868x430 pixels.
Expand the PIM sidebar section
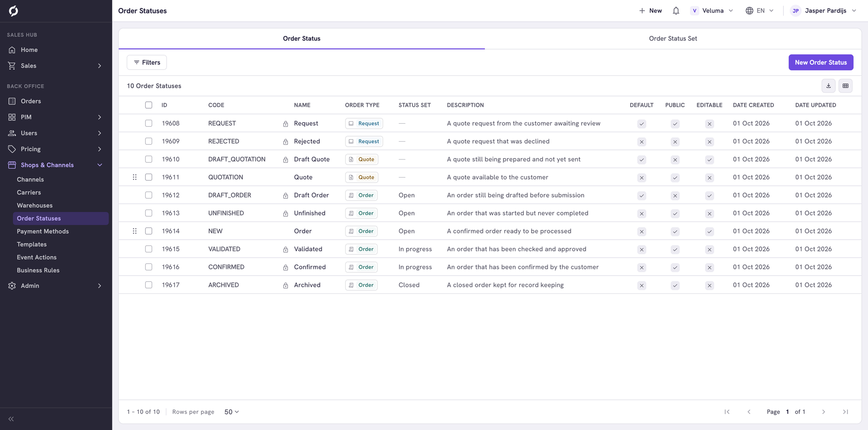[x=56, y=117]
